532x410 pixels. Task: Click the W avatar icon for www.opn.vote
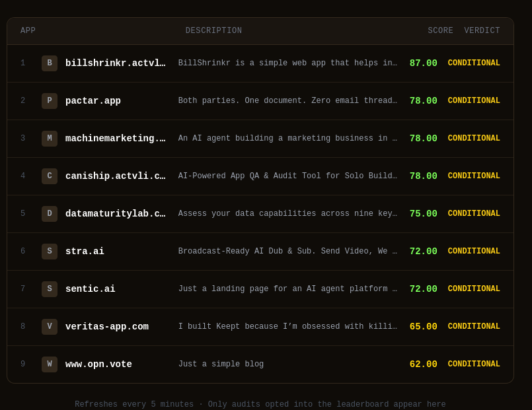click(50, 364)
